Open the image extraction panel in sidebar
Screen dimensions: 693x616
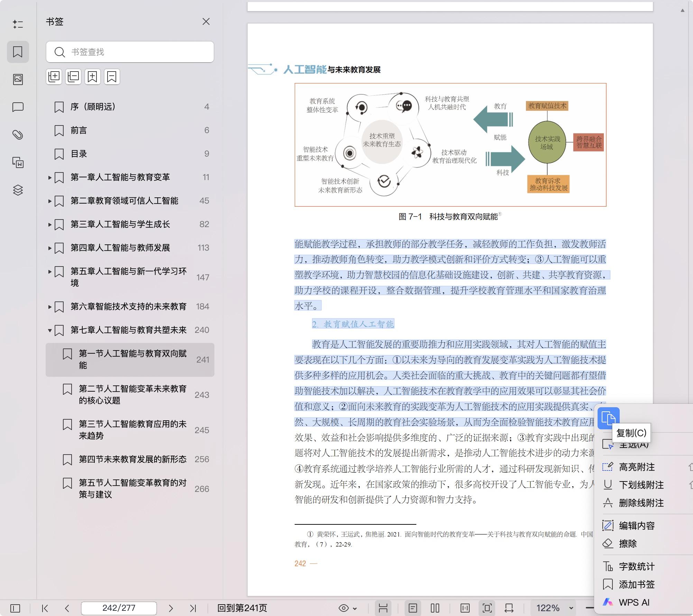pyautogui.click(x=18, y=79)
